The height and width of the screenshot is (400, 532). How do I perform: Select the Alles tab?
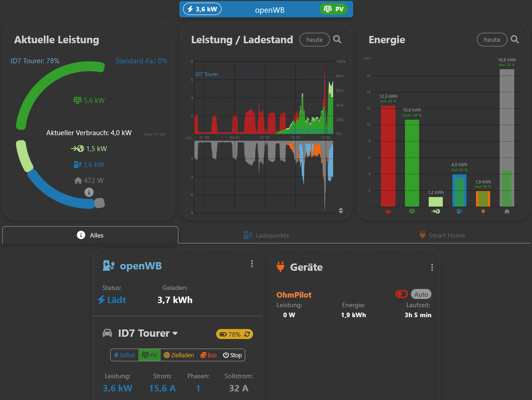(x=90, y=235)
